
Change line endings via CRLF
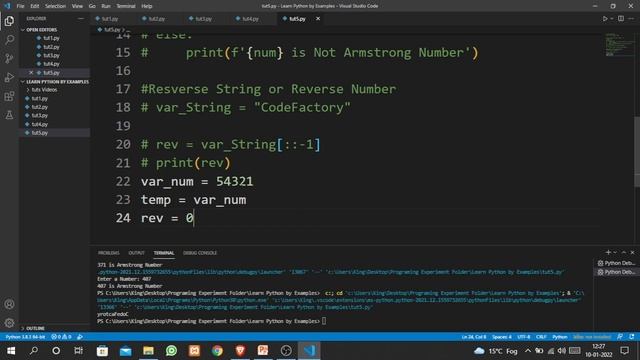click(x=541, y=337)
